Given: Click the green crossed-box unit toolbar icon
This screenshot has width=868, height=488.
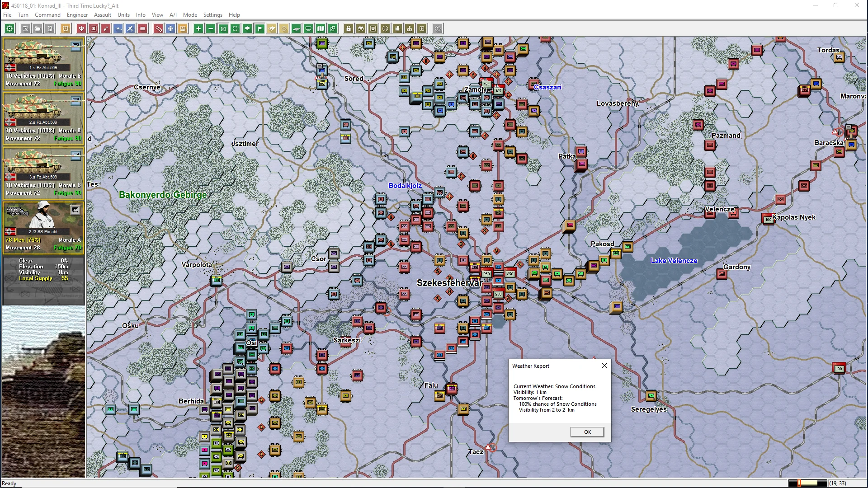Looking at the screenshot, I should pyautogui.click(x=223, y=29).
